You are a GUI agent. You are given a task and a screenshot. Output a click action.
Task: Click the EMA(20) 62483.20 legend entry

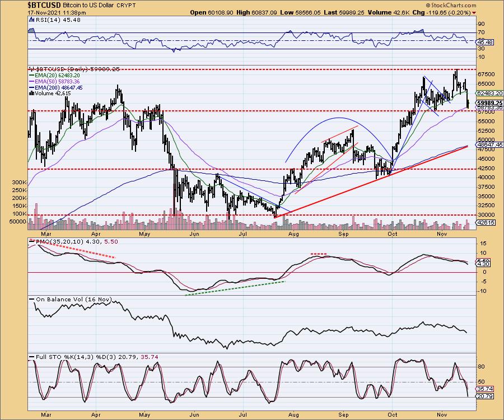coord(57,75)
